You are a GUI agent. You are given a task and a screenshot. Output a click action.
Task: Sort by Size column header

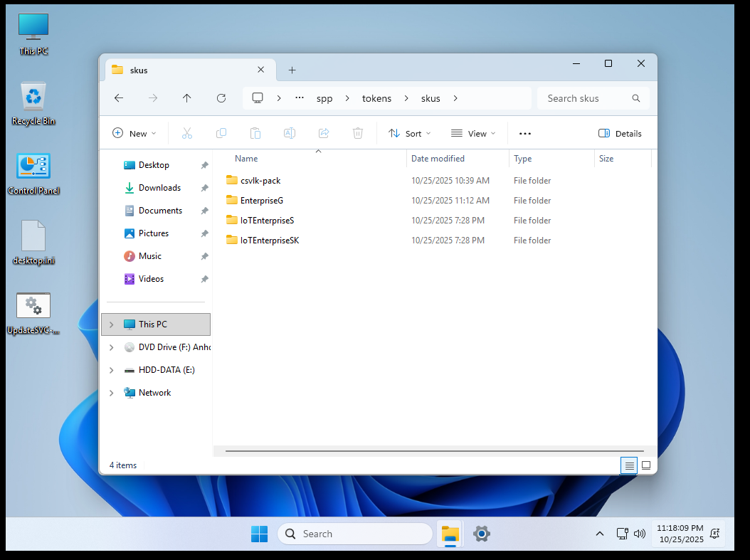tap(606, 158)
